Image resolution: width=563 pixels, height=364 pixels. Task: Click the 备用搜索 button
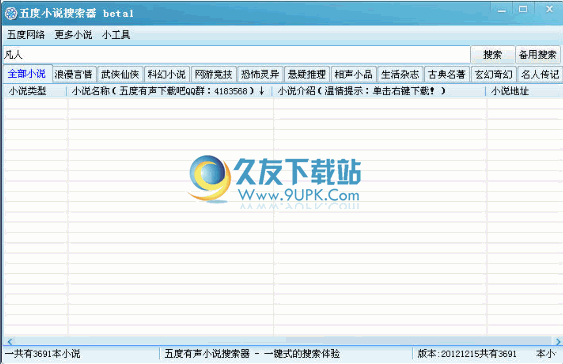click(x=538, y=55)
